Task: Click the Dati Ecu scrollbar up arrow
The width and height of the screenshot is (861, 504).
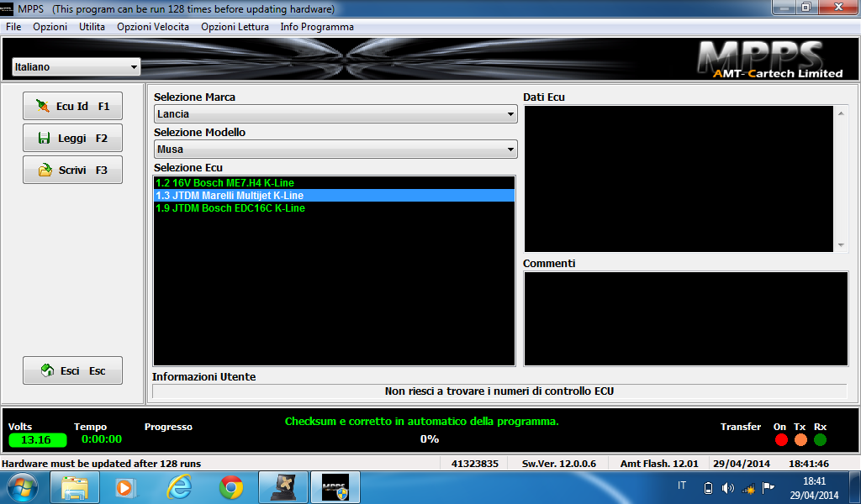Action: (841, 113)
